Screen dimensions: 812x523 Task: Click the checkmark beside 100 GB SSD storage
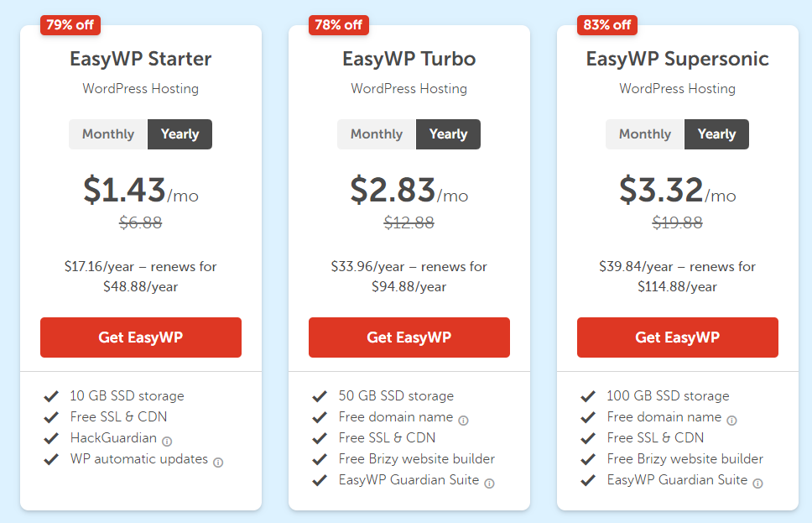588,395
